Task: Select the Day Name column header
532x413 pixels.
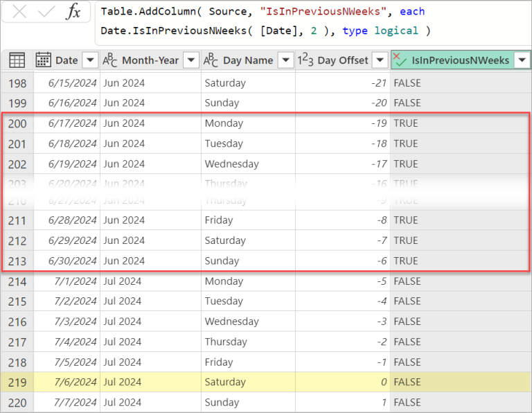Action: (247, 60)
